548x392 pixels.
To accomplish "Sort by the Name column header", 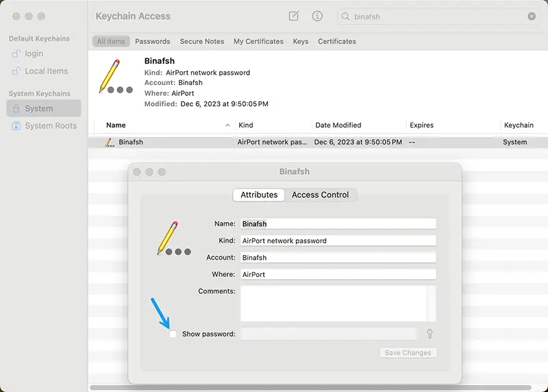I will click(x=116, y=125).
